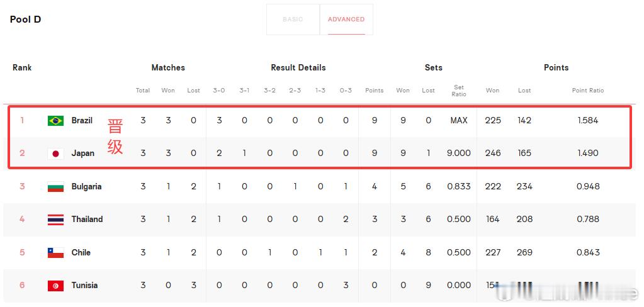This screenshot has height=307, width=644.
Task: Click the Set Ratio column header
Action: [x=459, y=91]
